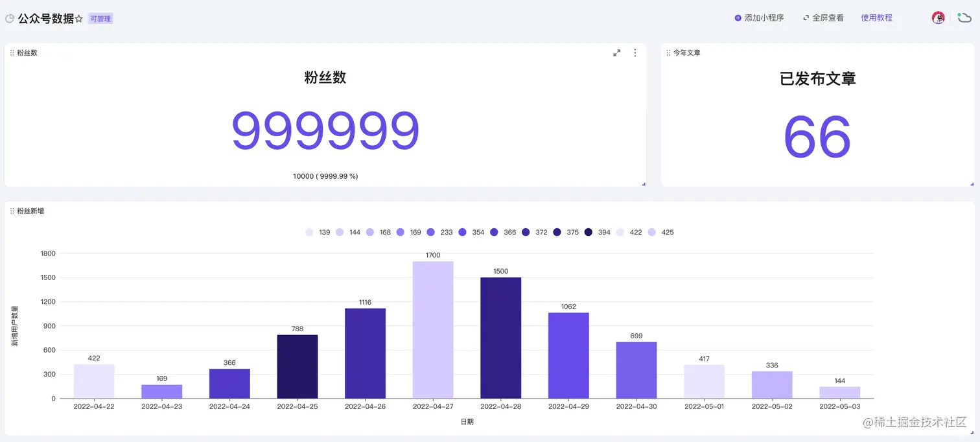This screenshot has height=442, width=980.
Task: Click the 2022-04-26 bar (1116)
Action: tap(365, 353)
